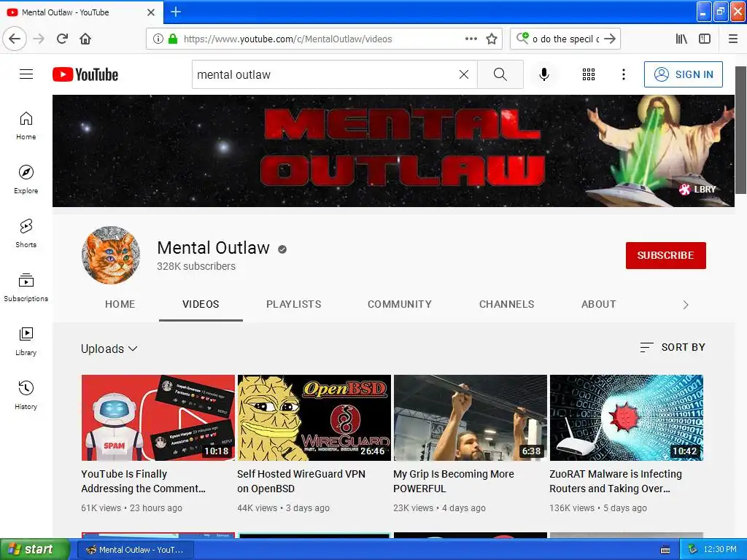Open Explore in the left sidebar
The height and width of the screenshot is (560, 747).
(x=26, y=179)
